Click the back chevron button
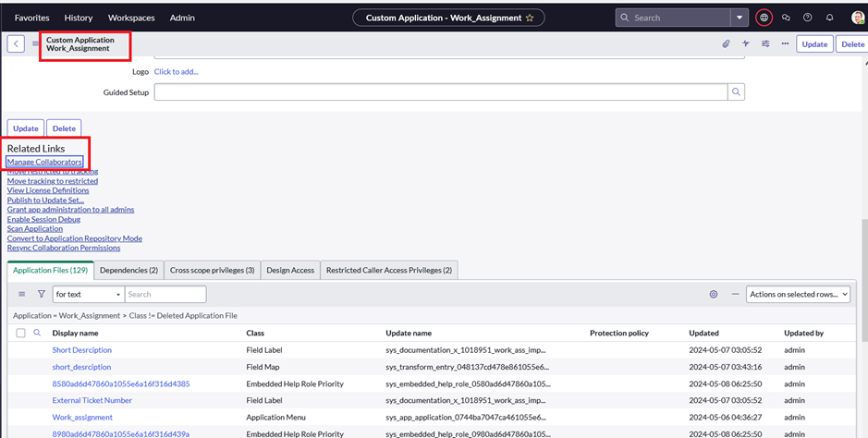 pyautogui.click(x=16, y=43)
